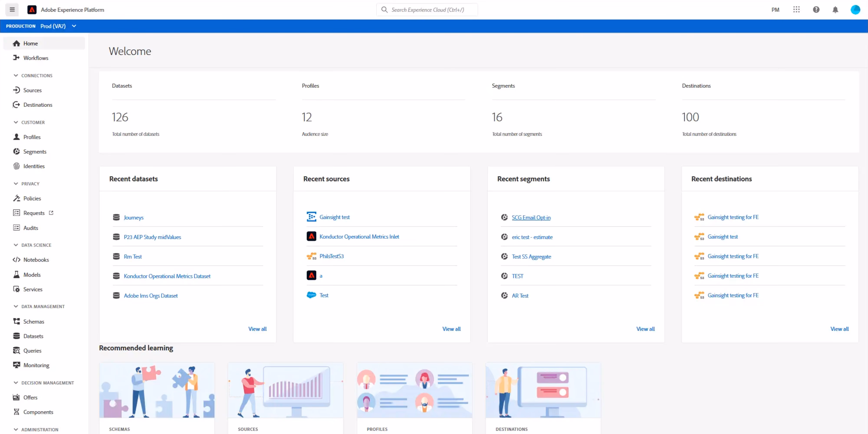This screenshot has height=434, width=868.
Task: Open the Test SS Aggregate segment
Action: click(x=531, y=256)
